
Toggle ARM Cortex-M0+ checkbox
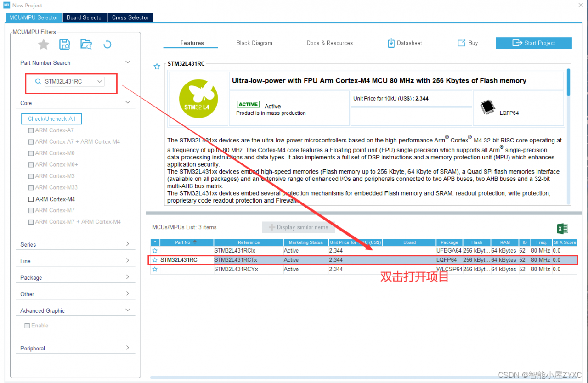pos(31,165)
